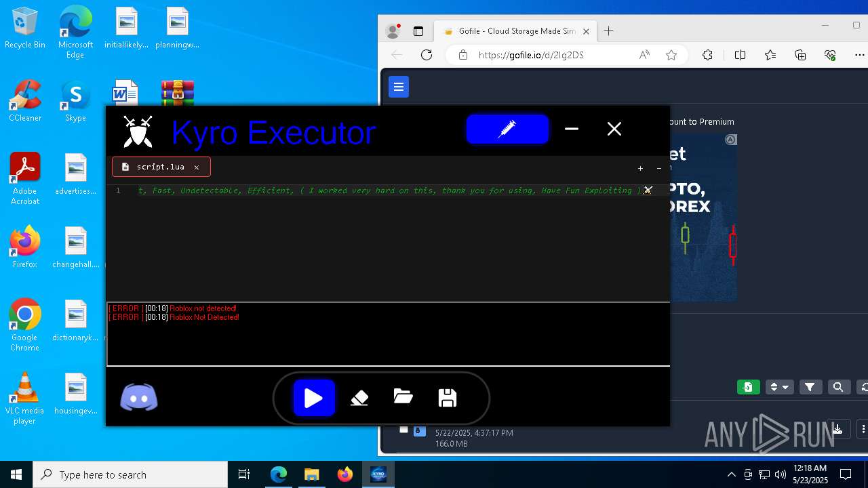Viewport: 868px width, 488px height.
Task: Close the Gofile browser tab
Action: click(587, 31)
